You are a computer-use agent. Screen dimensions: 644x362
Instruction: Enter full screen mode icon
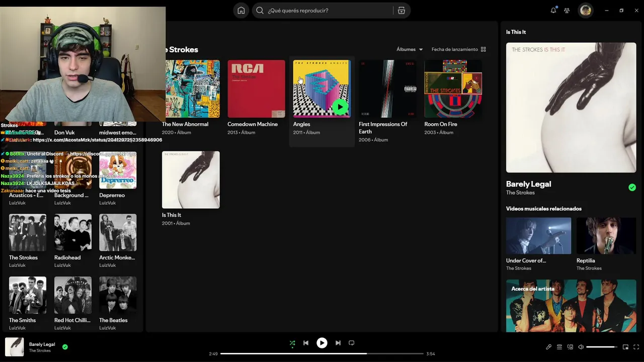[x=636, y=347]
